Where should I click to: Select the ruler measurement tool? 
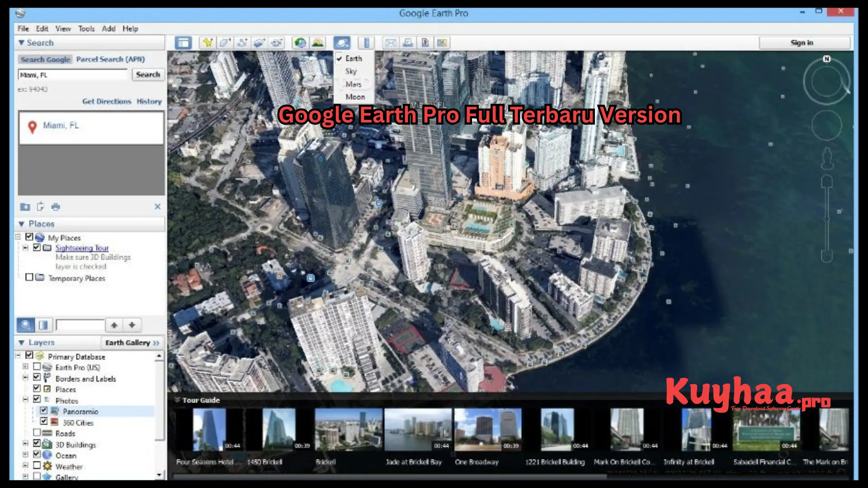pos(366,43)
